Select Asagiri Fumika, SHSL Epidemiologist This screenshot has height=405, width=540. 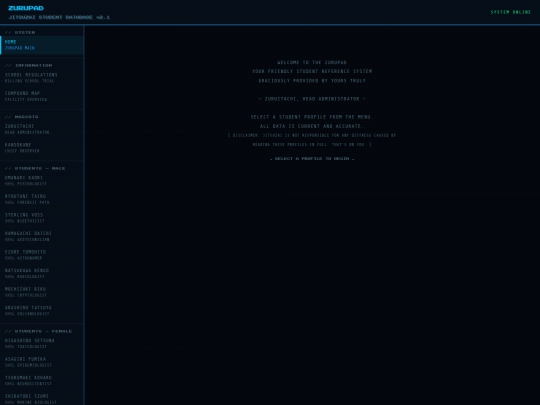point(42,362)
